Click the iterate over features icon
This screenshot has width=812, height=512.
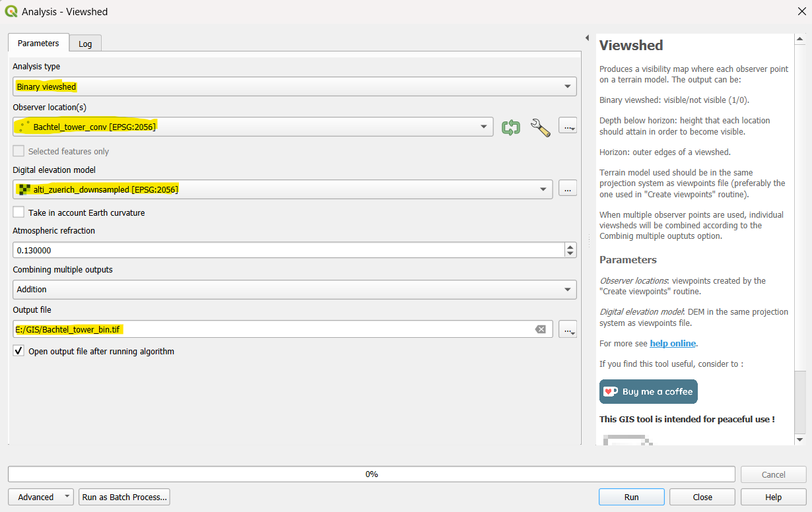(x=512, y=126)
